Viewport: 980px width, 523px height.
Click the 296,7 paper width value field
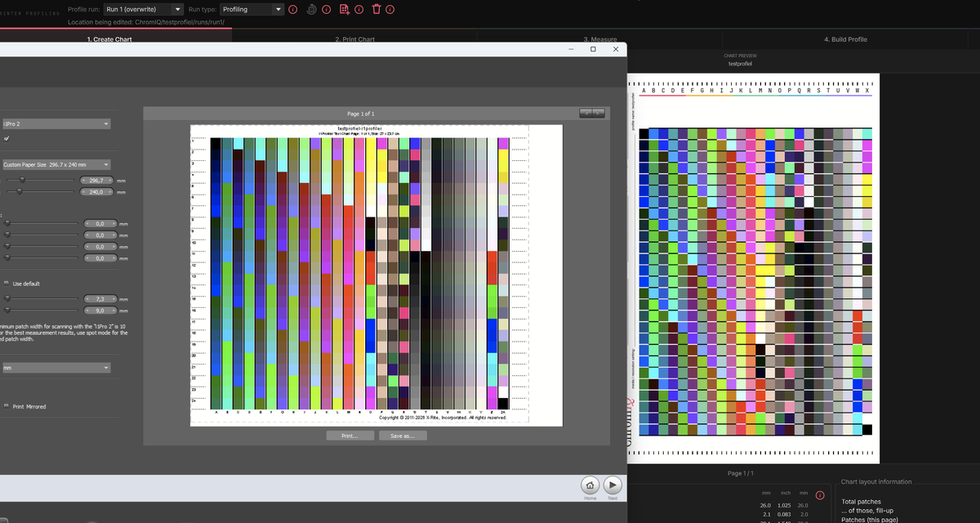(x=96, y=180)
